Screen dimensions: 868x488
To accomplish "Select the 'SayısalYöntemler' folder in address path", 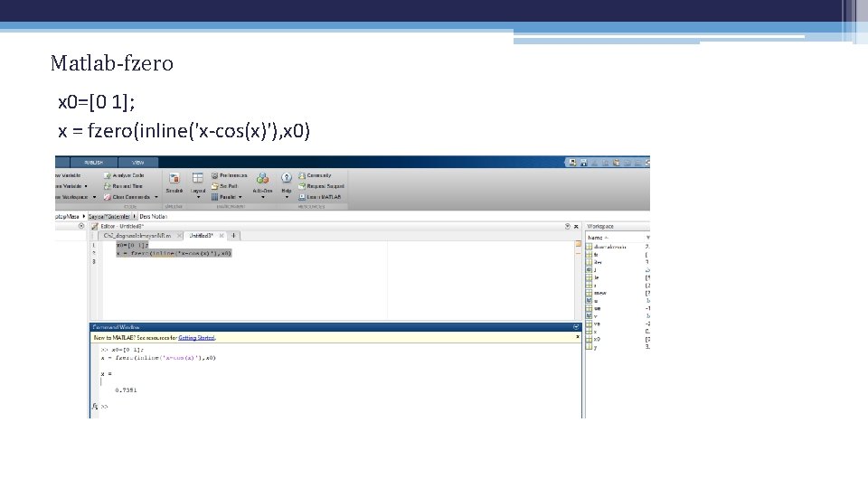I will (x=108, y=216).
